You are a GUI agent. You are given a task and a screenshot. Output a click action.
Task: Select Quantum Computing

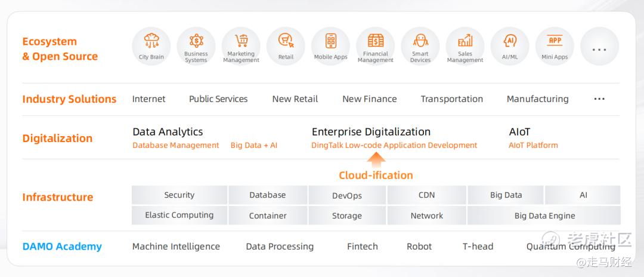point(571,247)
